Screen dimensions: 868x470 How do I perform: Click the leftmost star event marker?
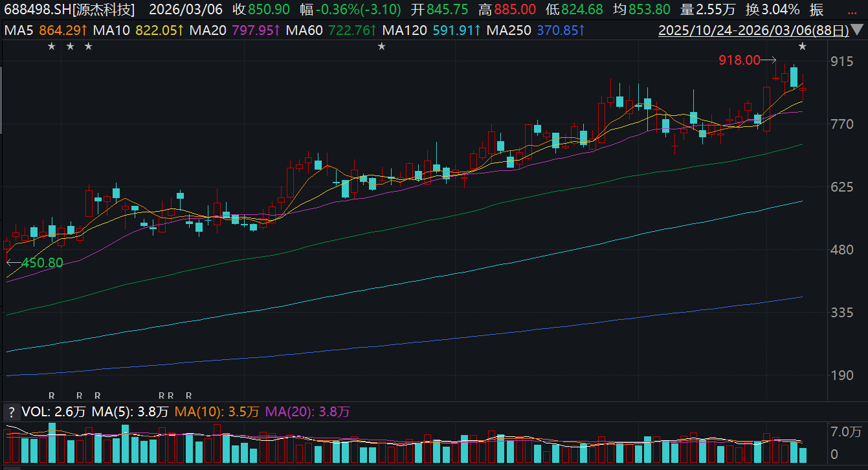tap(52, 46)
